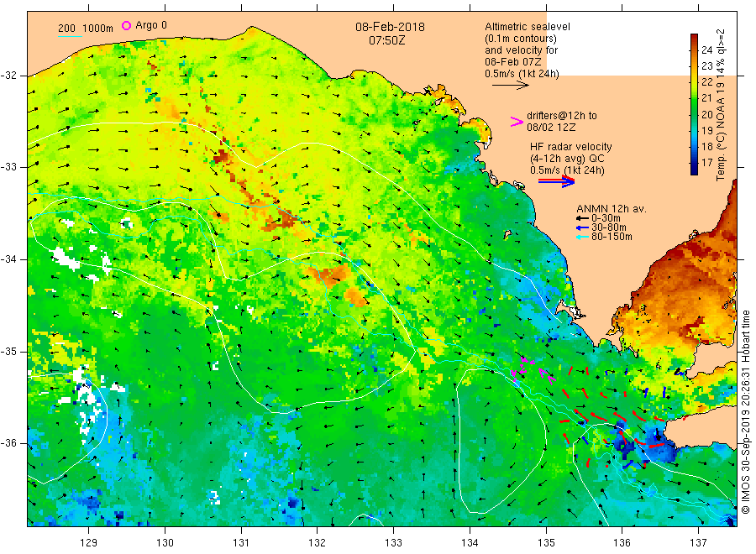This screenshot has height=554, width=756.
Task: Click the black altimetric velocity scale arrow
Action: [x=511, y=86]
